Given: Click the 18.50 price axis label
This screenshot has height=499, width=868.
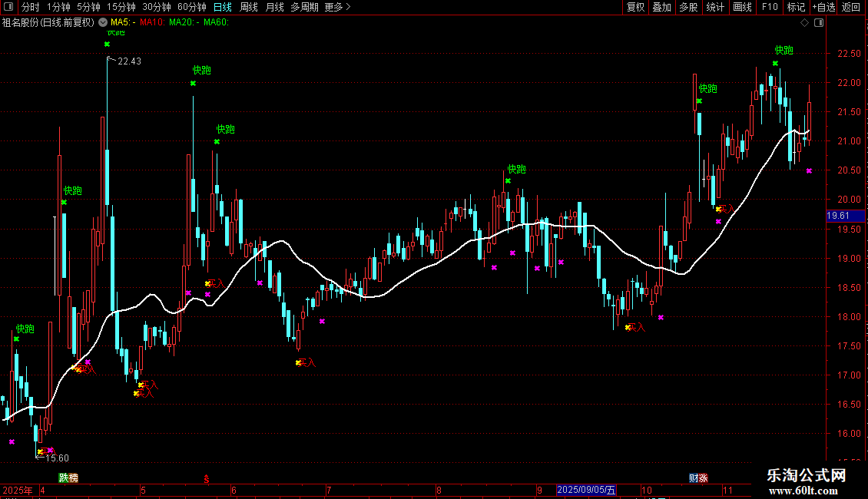Looking at the screenshot, I should click(849, 288).
